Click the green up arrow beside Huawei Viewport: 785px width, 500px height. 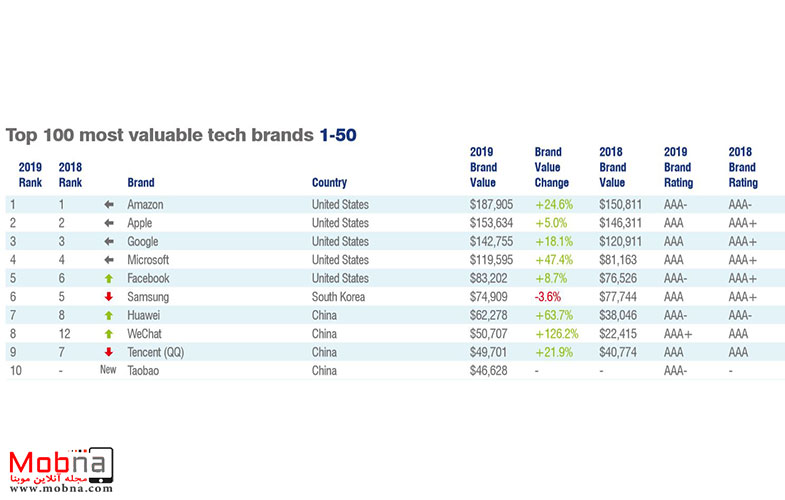[x=108, y=315]
